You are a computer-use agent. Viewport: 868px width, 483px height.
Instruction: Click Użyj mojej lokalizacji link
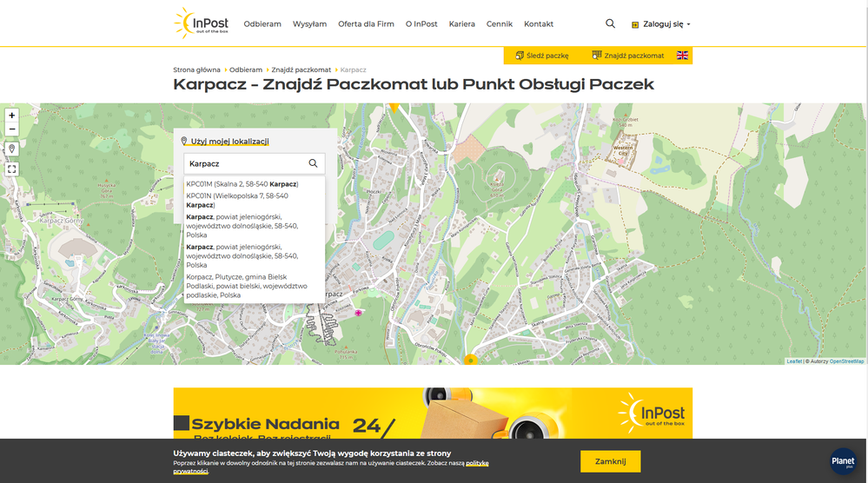click(229, 142)
